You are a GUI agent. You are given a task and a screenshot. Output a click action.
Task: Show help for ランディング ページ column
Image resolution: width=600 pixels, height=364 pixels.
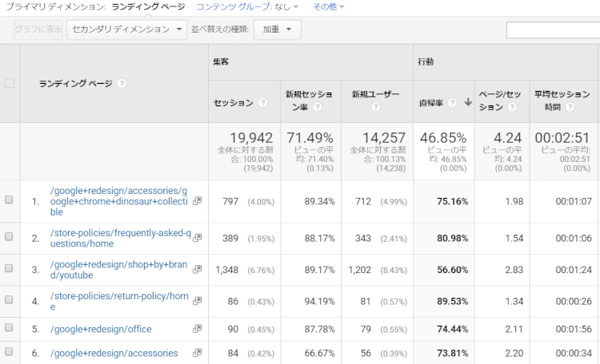pos(122,83)
